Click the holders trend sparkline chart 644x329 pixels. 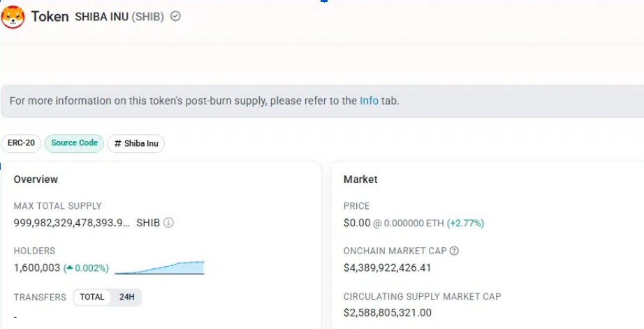click(159, 268)
